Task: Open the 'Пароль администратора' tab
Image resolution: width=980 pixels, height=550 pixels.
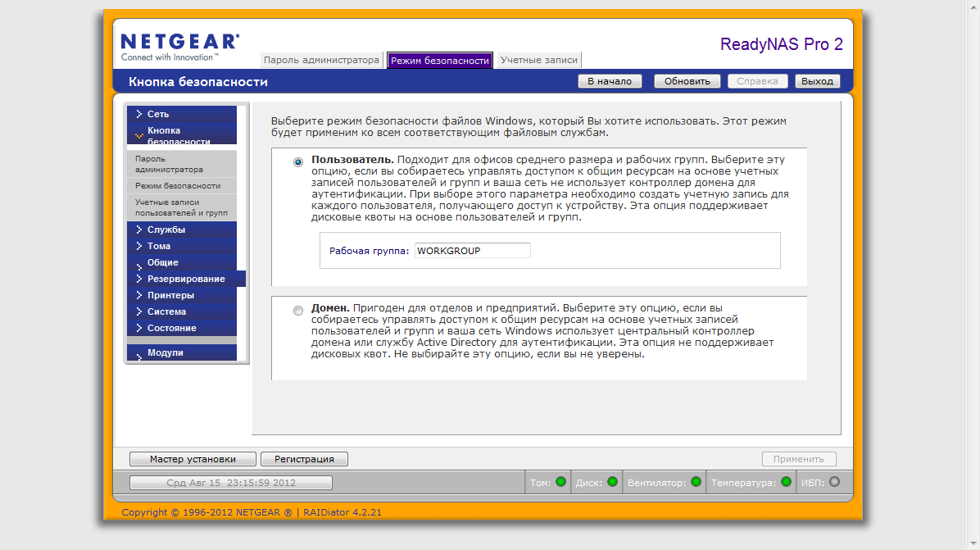Action: pos(321,60)
